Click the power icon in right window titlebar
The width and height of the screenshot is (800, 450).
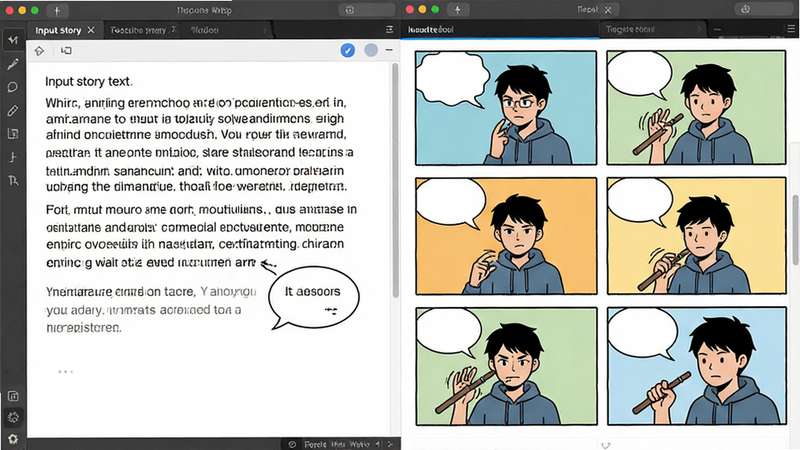click(745, 9)
